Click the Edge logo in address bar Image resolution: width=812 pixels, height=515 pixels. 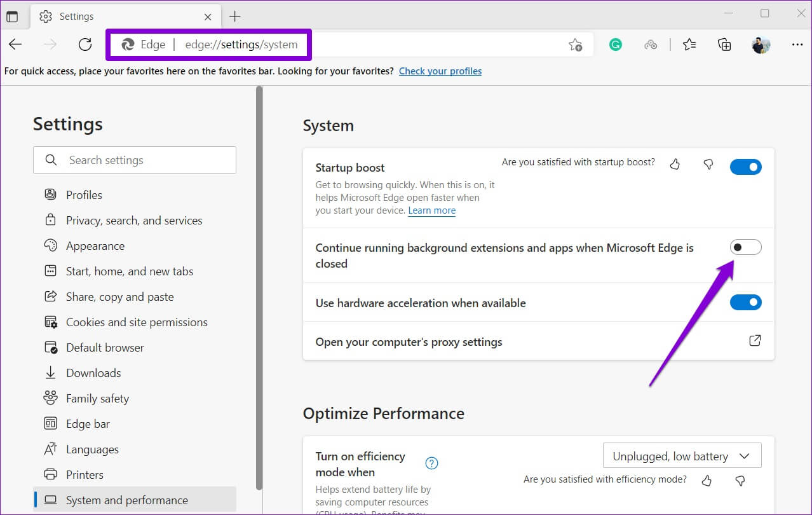point(128,45)
